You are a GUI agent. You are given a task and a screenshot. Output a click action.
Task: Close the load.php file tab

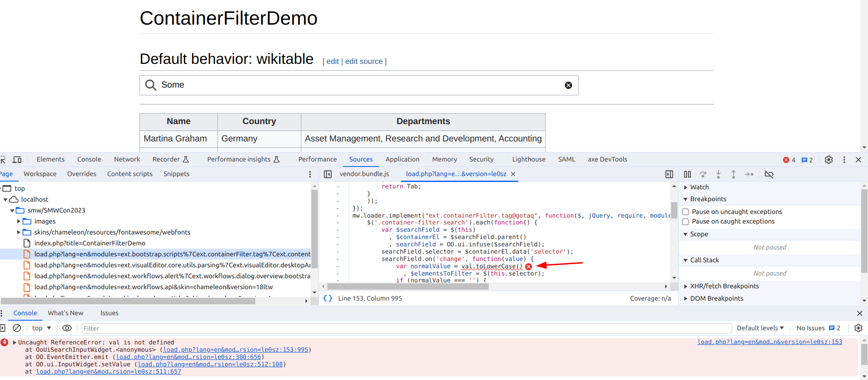(513, 174)
